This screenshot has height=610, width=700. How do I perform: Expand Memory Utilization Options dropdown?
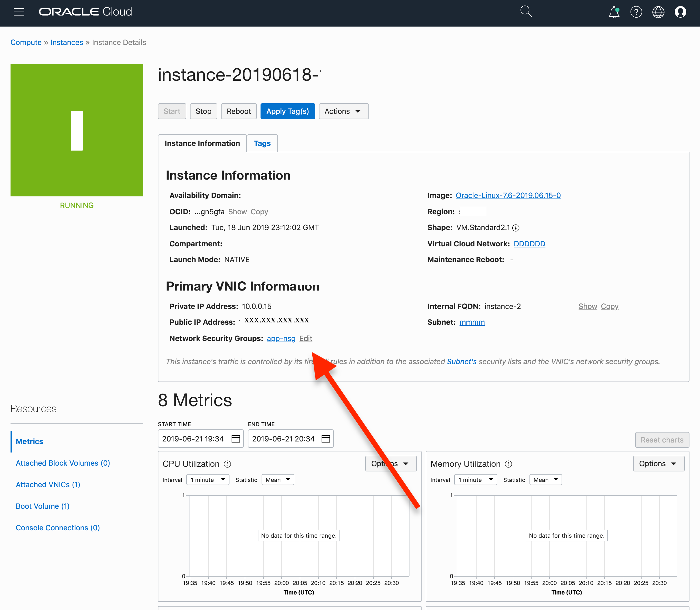[658, 464]
